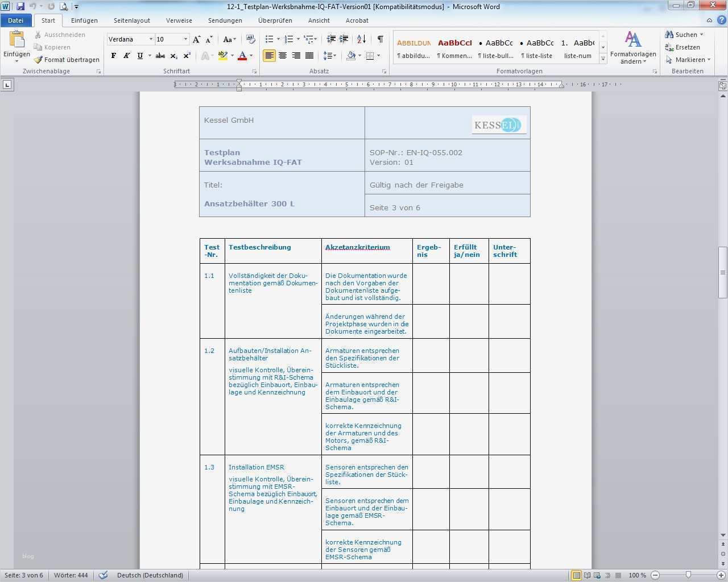Cut selection with Ausschneiden
This screenshot has width=728, height=582.
(60, 35)
